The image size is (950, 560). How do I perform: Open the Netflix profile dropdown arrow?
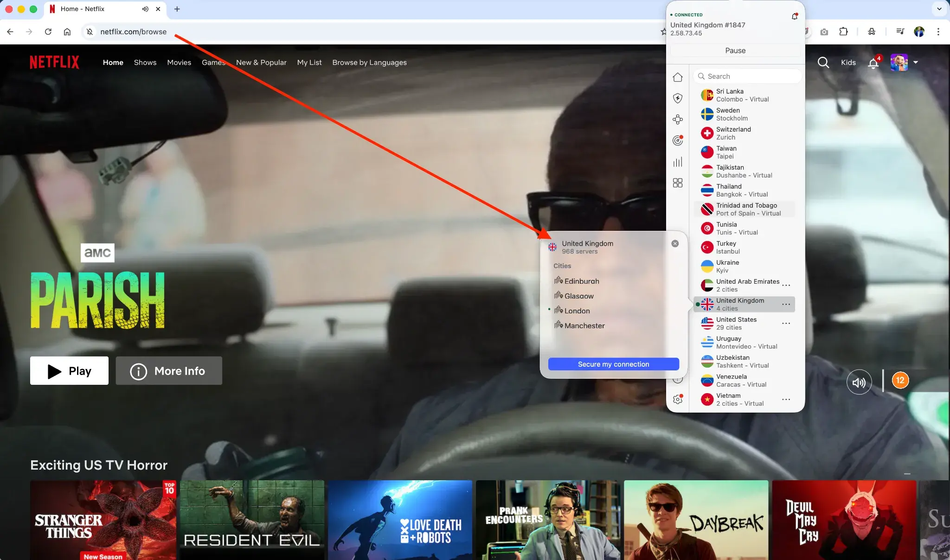tap(916, 62)
